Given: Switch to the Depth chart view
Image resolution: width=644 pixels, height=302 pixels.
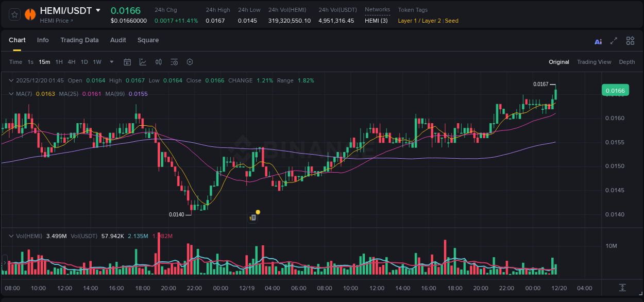Looking at the screenshot, I should point(627,62).
